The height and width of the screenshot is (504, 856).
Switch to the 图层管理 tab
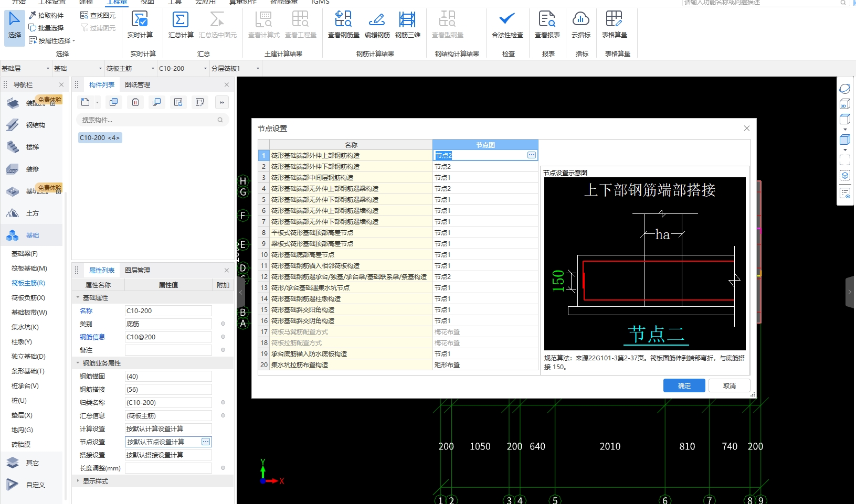138,270
